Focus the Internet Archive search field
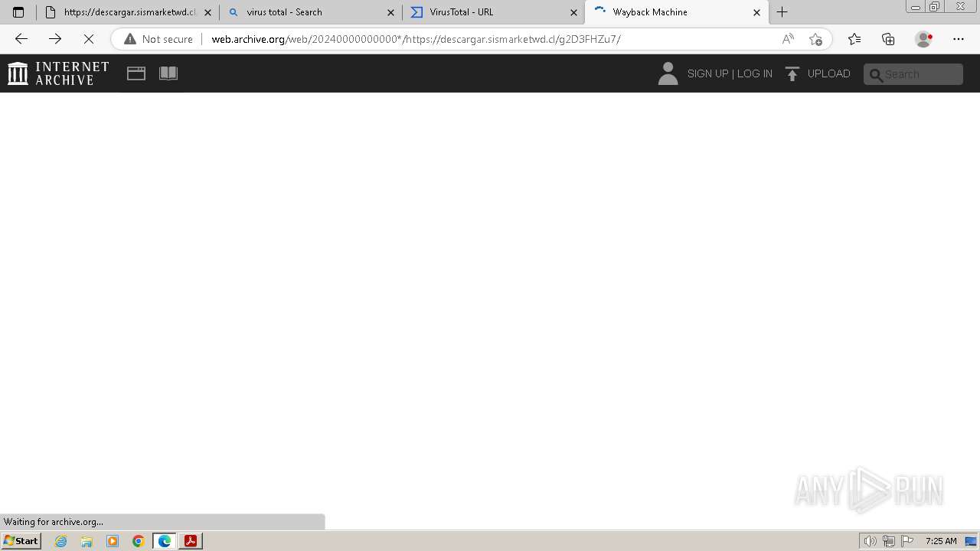This screenshot has width=980, height=551. [x=913, y=74]
